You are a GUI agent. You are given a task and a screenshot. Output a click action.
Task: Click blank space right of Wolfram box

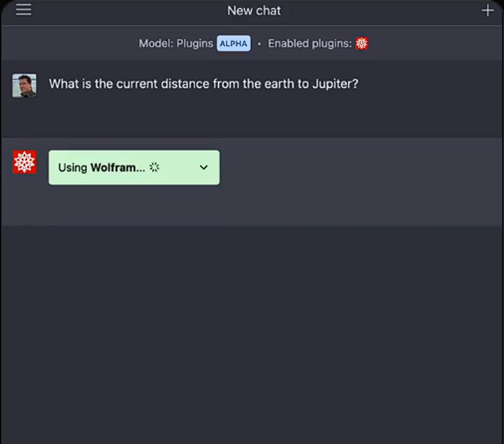(357, 167)
